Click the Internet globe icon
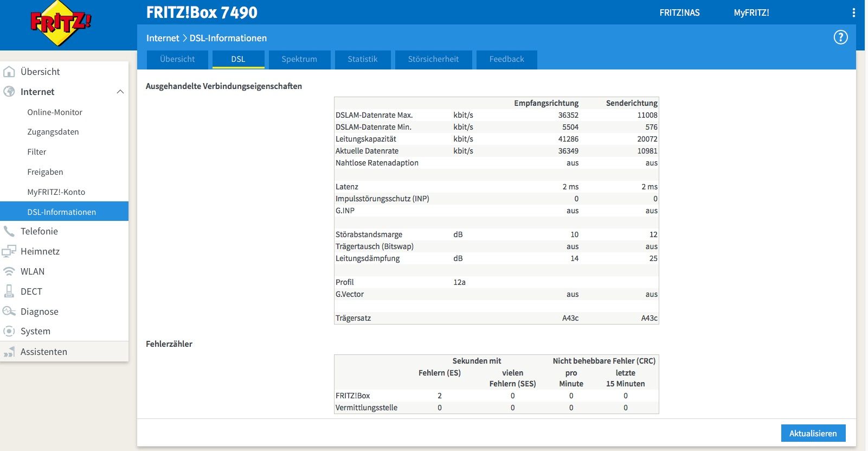The width and height of the screenshot is (868, 451). pyautogui.click(x=9, y=92)
